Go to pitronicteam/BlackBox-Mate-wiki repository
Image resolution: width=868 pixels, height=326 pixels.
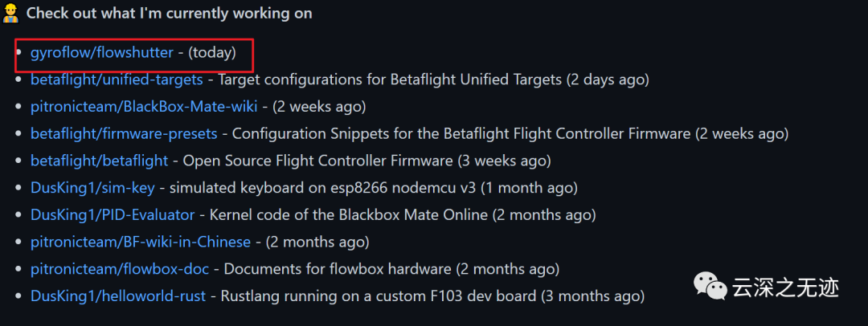[144, 106]
